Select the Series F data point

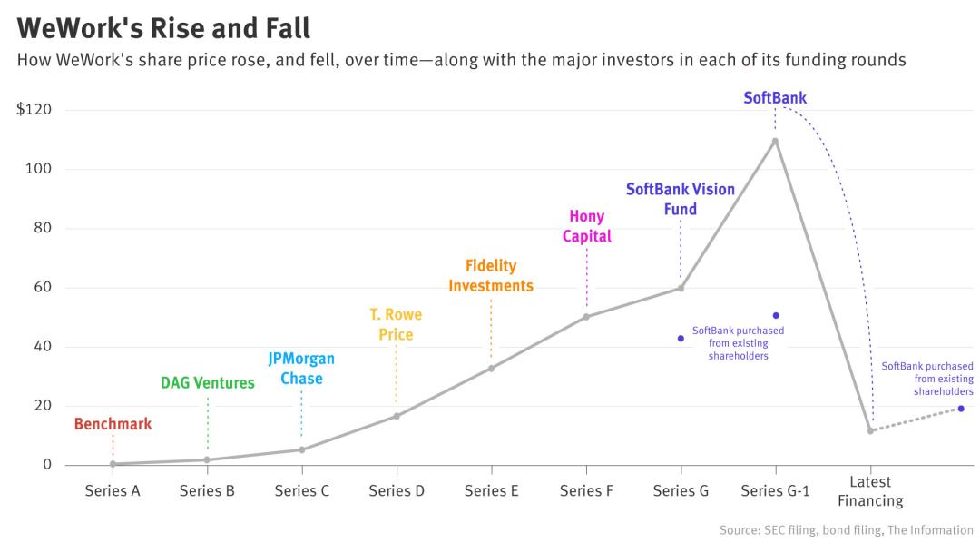(586, 317)
